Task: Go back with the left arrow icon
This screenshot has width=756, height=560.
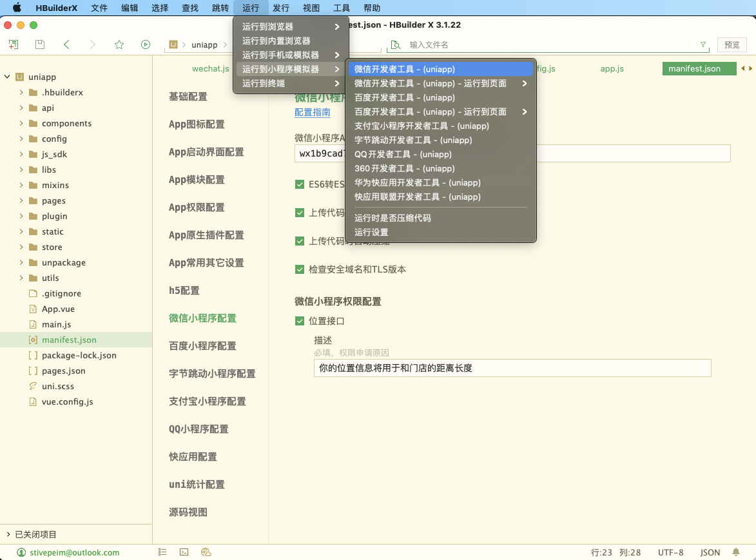Action: pos(66,45)
